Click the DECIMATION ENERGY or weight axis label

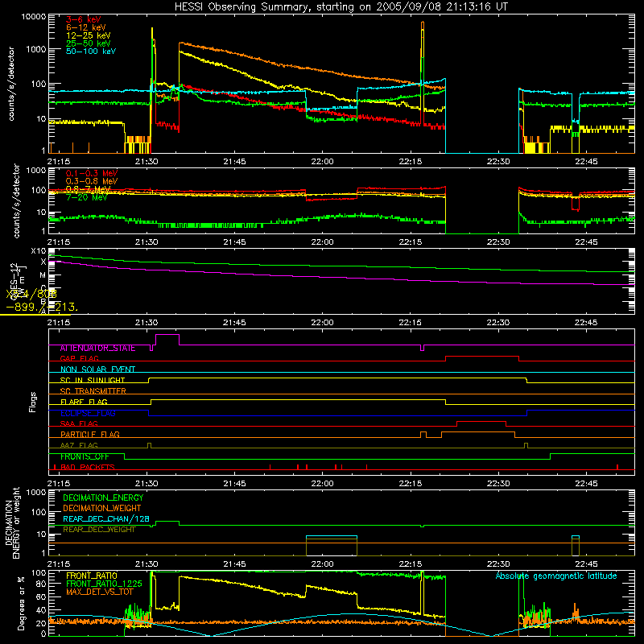pyautogui.click(x=13, y=522)
